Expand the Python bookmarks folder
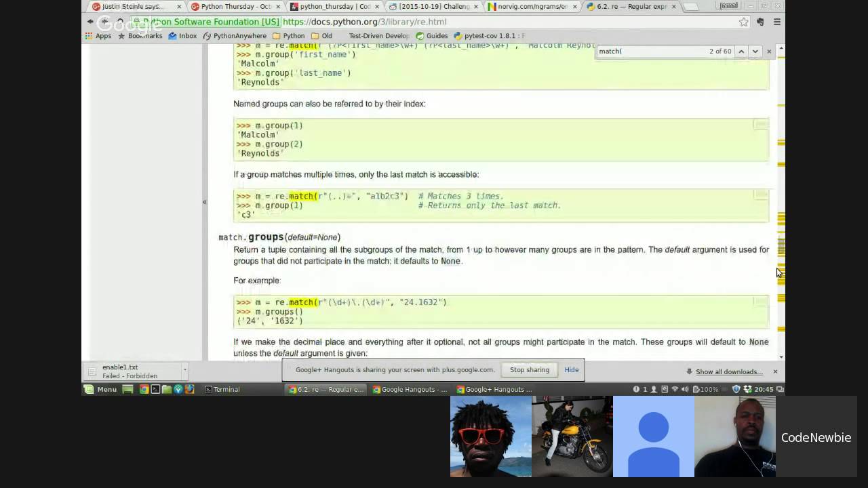This screenshot has height=488, width=868. click(288, 36)
